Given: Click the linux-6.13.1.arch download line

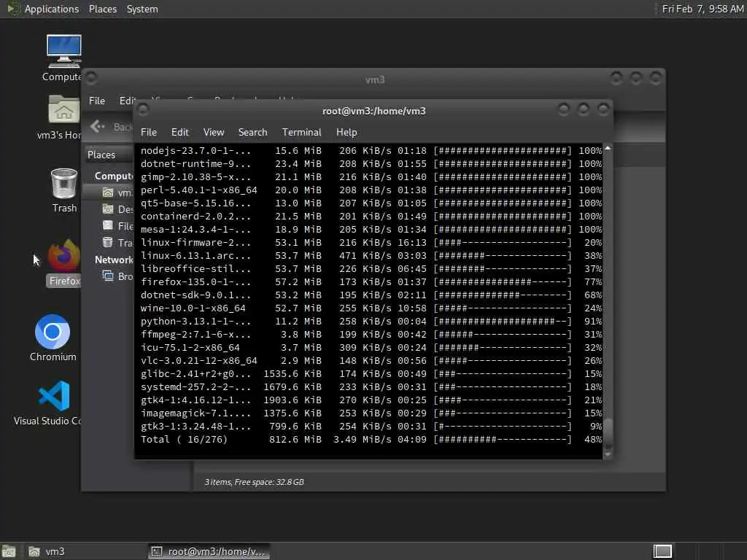Looking at the screenshot, I should [x=371, y=256].
